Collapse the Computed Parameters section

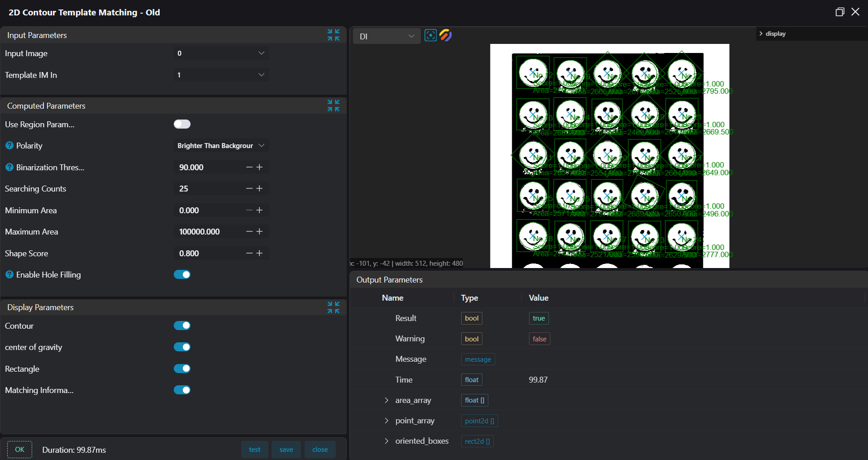334,105
